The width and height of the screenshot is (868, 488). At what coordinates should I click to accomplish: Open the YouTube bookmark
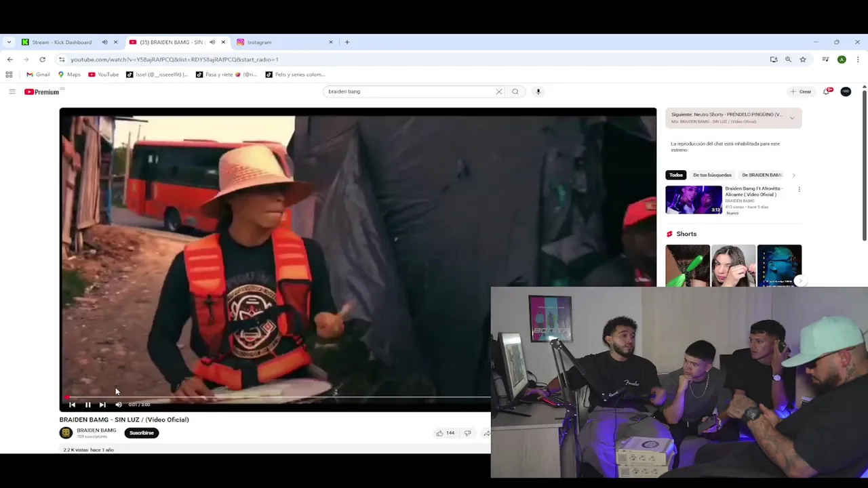pos(104,75)
